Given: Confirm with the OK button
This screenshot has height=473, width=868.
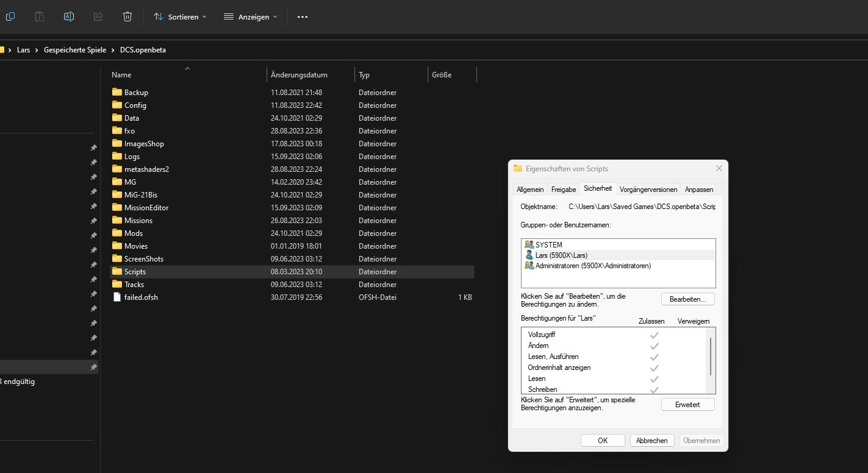Looking at the screenshot, I should [x=603, y=440].
